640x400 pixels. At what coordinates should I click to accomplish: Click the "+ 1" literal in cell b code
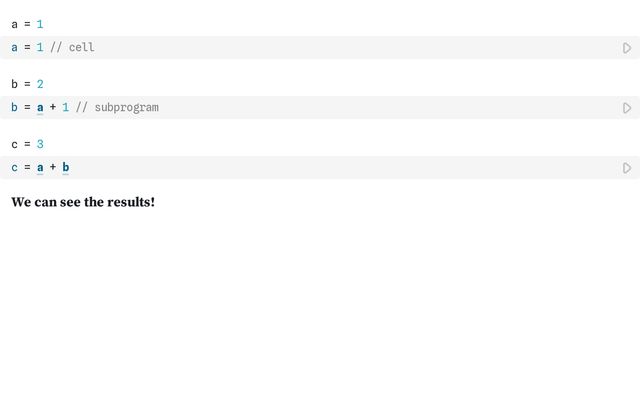(66, 108)
